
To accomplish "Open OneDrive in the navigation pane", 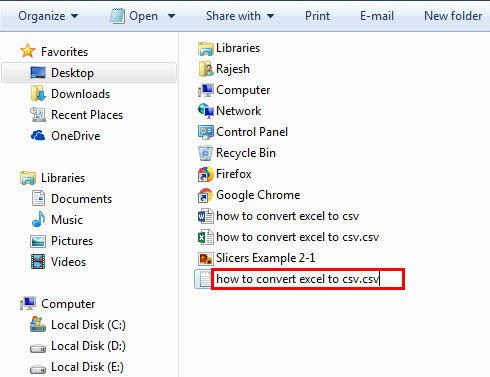I will 76,136.
